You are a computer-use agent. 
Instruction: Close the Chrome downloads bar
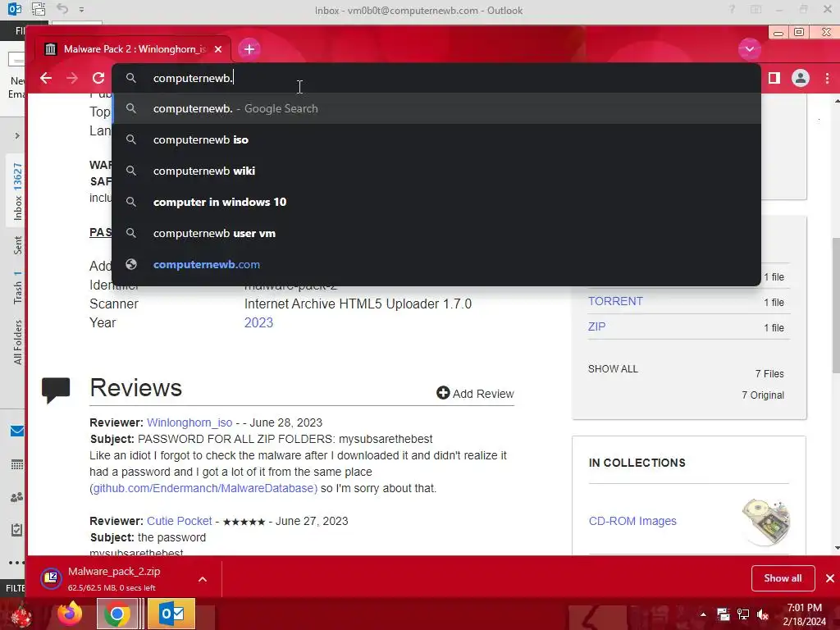[830, 578]
